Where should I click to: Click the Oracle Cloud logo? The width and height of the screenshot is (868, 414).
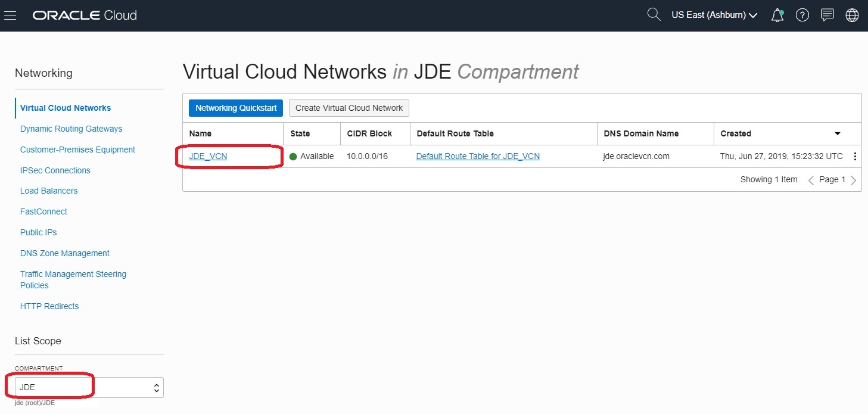[85, 15]
